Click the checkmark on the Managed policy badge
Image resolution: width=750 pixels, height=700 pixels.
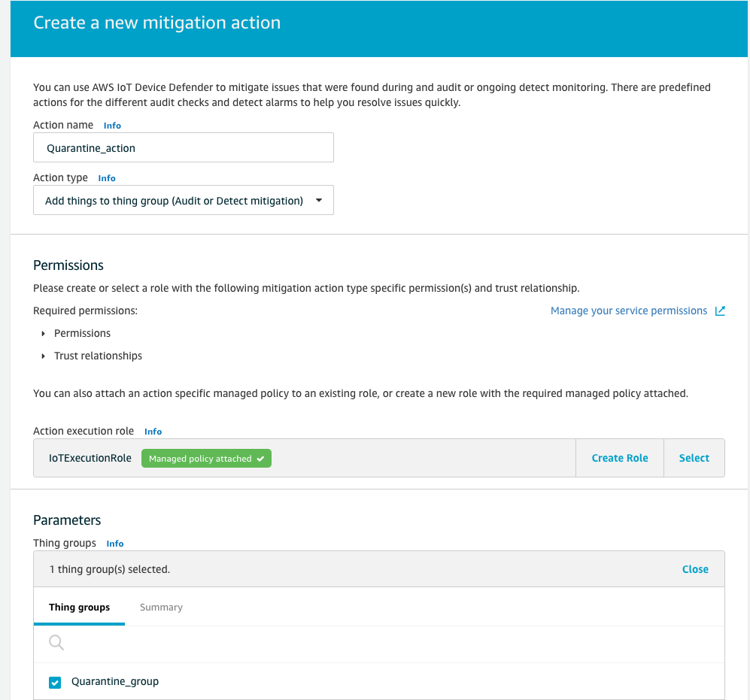pyautogui.click(x=261, y=458)
